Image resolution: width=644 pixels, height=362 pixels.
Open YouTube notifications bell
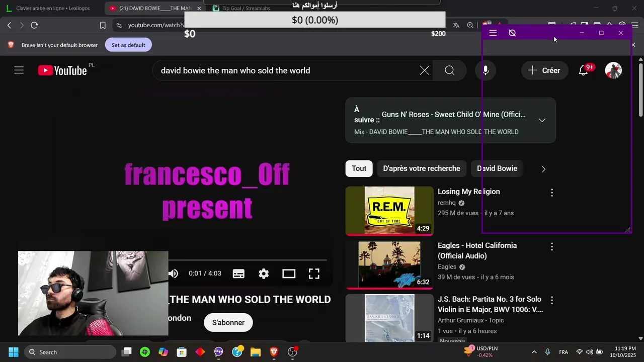pyautogui.click(x=583, y=70)
